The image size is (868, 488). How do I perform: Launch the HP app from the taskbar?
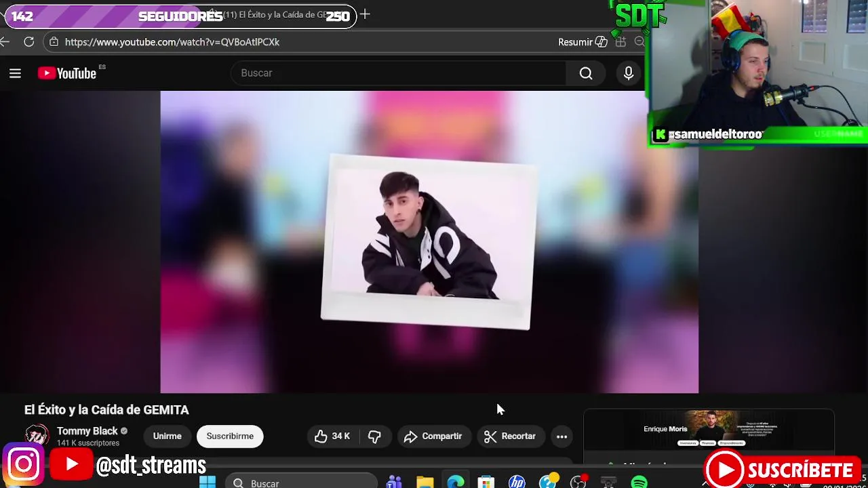coord(517,483)
